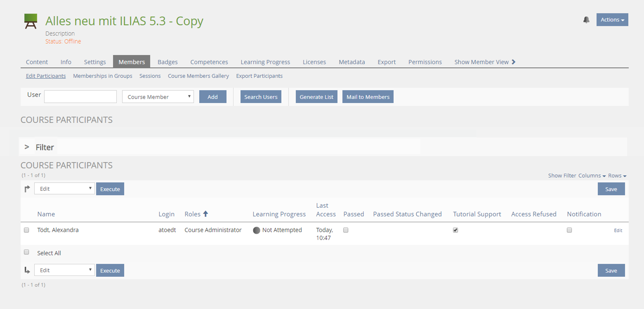Open the Course Members Gallery subtab
The image size is (644, 309).
[198, 76]
